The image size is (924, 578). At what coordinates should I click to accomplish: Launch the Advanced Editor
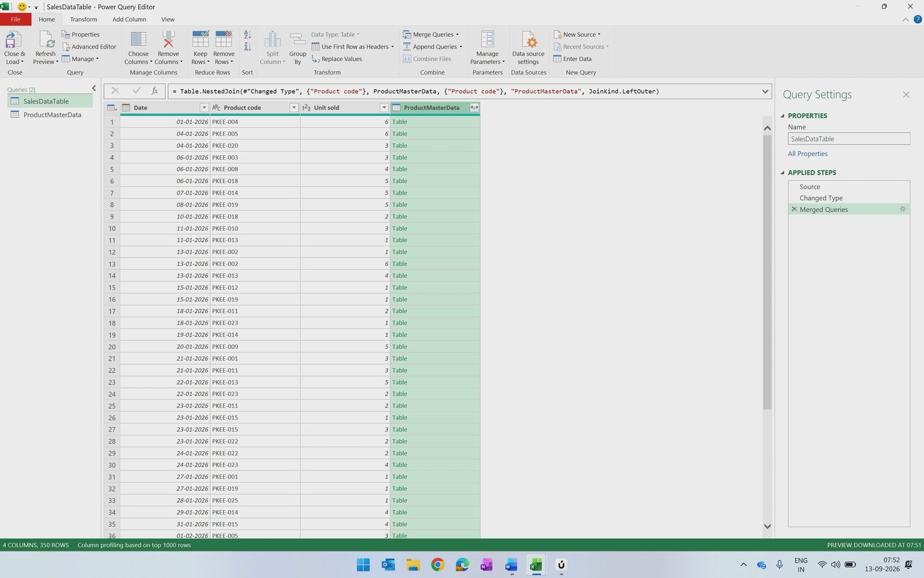point(89,47)
